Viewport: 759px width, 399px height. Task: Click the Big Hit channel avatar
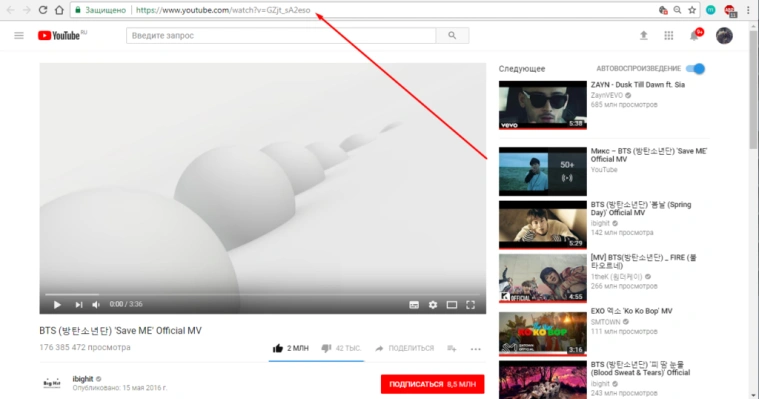[x=52, y=384]
